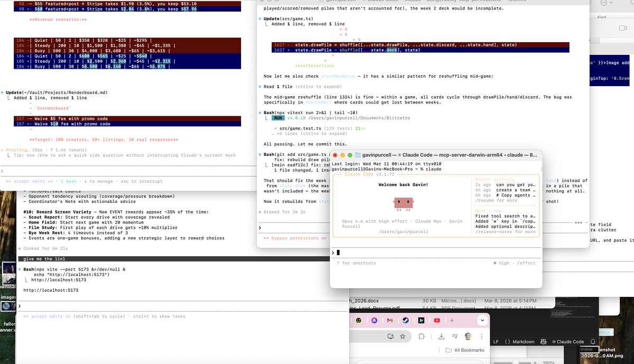Screen dimensions: 634x364
Task: Click the 'RUN' badge in vitest output
Action: [x=278, y=118]
